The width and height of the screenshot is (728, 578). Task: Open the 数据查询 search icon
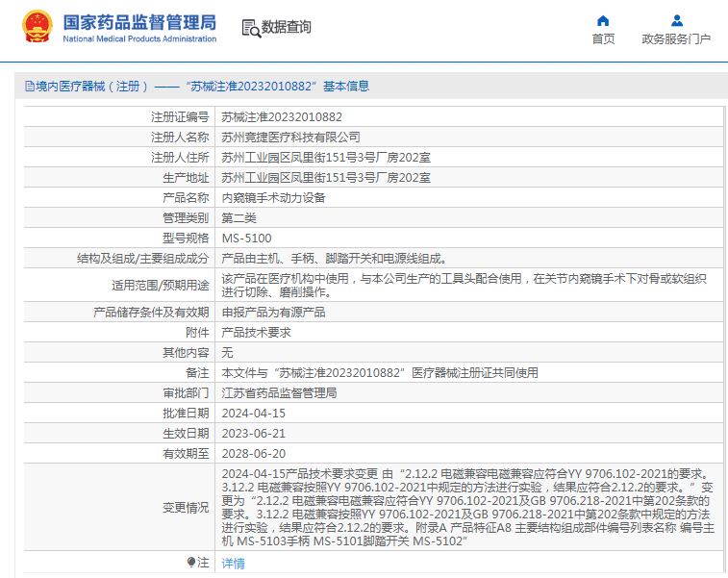251,28
